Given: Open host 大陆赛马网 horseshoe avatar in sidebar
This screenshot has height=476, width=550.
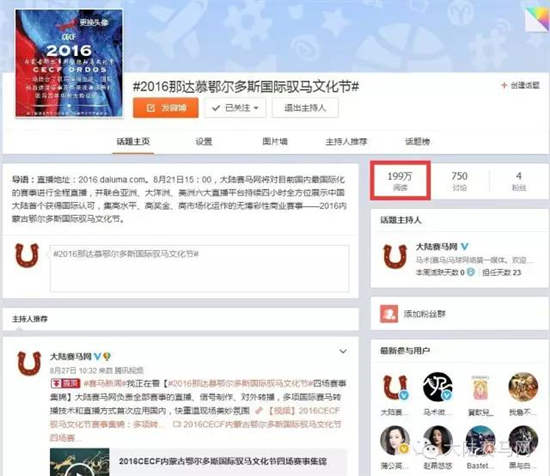Looking at the screenshot, I should (x=395, y=257).
